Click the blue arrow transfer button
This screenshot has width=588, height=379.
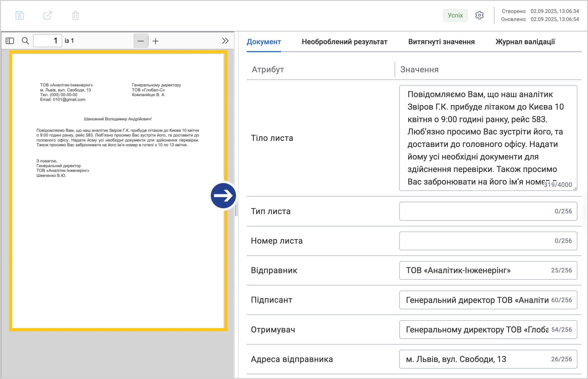click(223, 196)
